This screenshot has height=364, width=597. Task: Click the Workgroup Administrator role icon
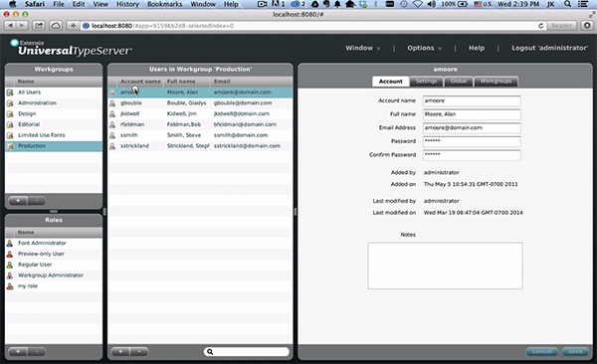click(10, 275)
